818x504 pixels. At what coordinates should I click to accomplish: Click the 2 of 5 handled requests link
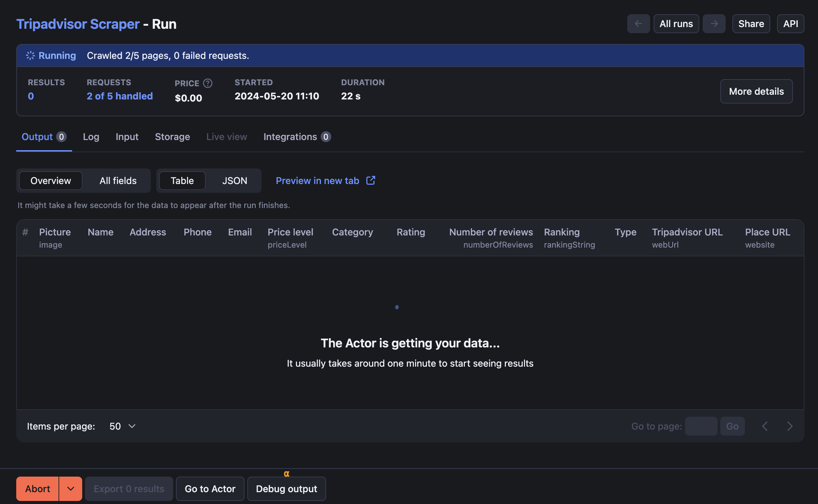pyautogui.click(x=120, y=96)
